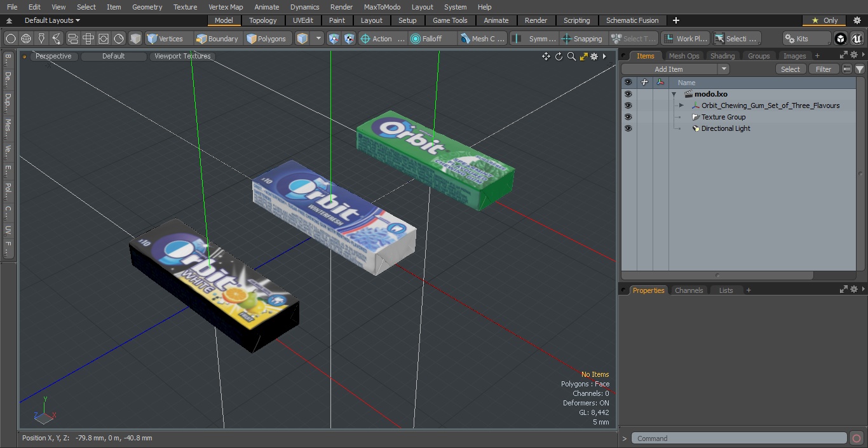
Task: Open the Action Center tool
Action: click(x=383, y=39)
